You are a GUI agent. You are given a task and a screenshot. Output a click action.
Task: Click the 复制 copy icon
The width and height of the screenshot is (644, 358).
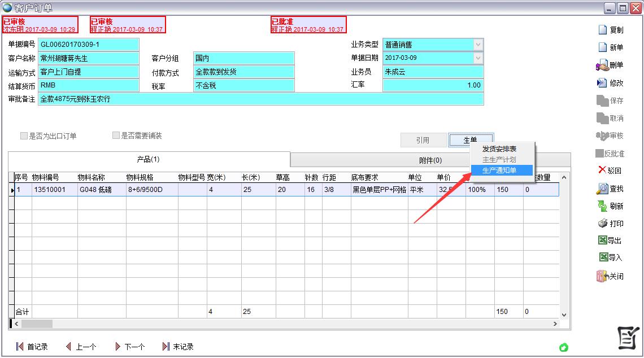click(613, 29)
